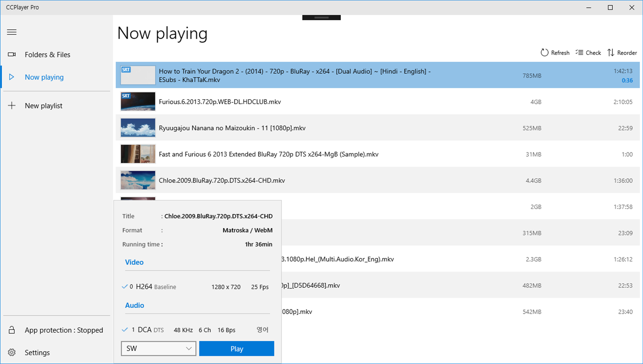
Task: Click the 23:40 duration
Action: pyautogui.click(x=625, y=311)
